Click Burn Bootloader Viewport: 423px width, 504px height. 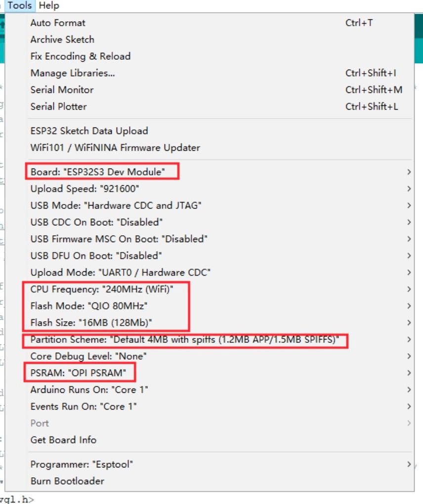[x=210, y=481]
